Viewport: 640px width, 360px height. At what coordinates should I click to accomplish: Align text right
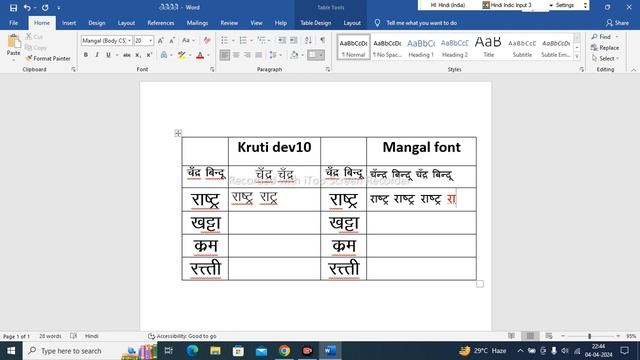(247, 55)
